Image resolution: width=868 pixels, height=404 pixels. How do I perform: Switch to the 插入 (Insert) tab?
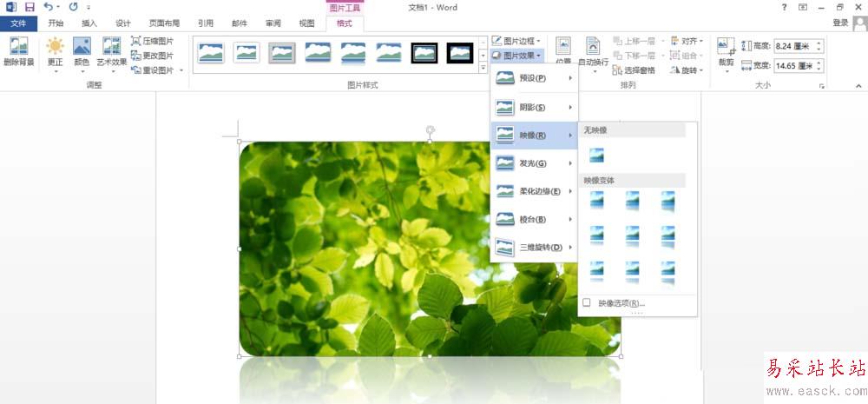pyautogui.click(x=89, y=23)
